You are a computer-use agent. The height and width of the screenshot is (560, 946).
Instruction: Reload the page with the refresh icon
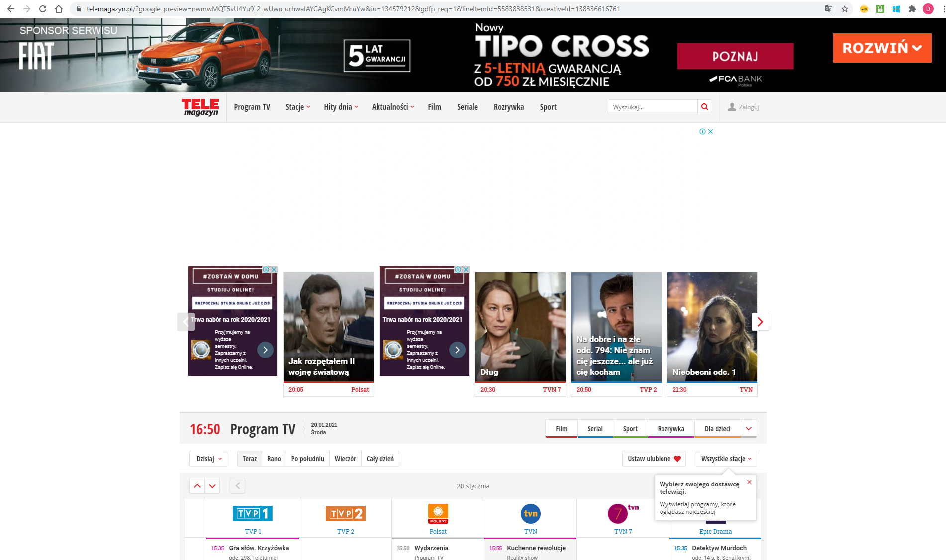point(43,9)
